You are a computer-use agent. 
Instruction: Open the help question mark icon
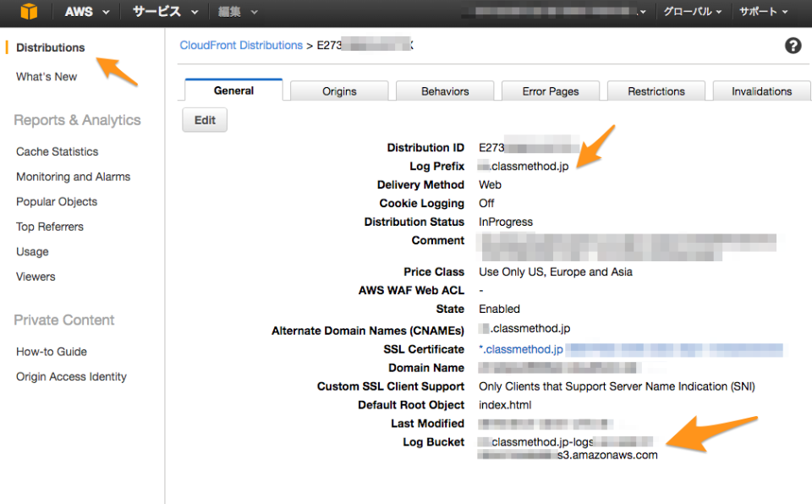(x=793, y=46)
